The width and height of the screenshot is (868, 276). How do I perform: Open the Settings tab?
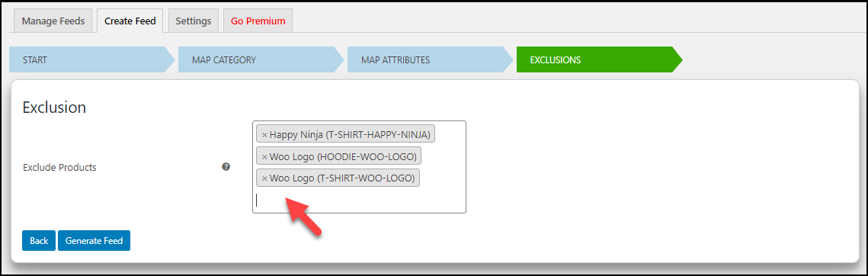(194, 21)
